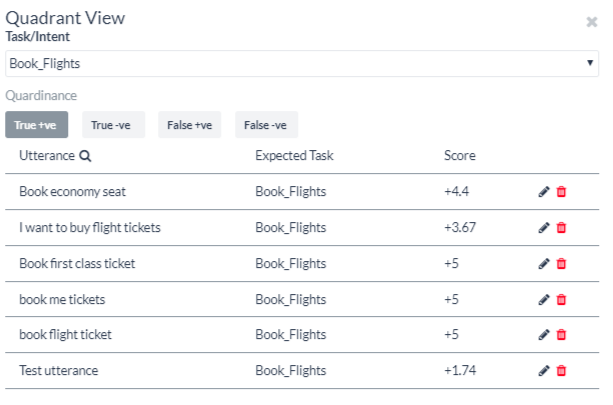Delete the 'book me tickets' utterance
The height and width of the screenshot is (405, 613).
coord(561,299)
